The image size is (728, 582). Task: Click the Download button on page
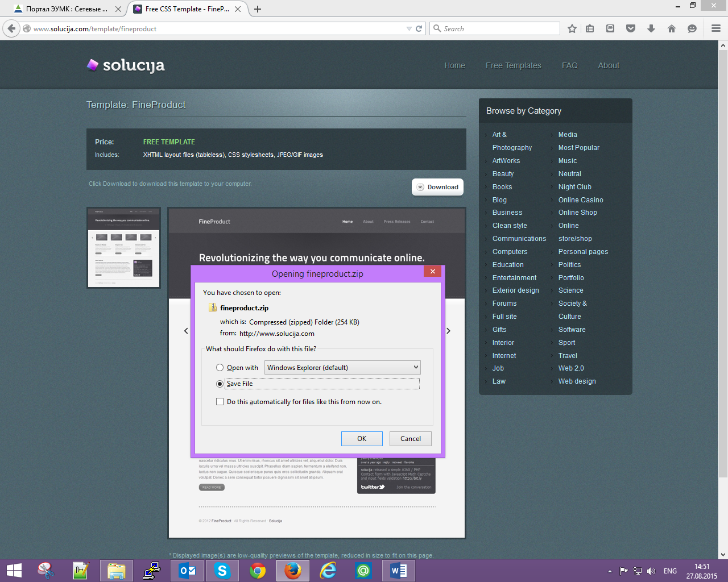pyautogui.click(x=437, y=187)
